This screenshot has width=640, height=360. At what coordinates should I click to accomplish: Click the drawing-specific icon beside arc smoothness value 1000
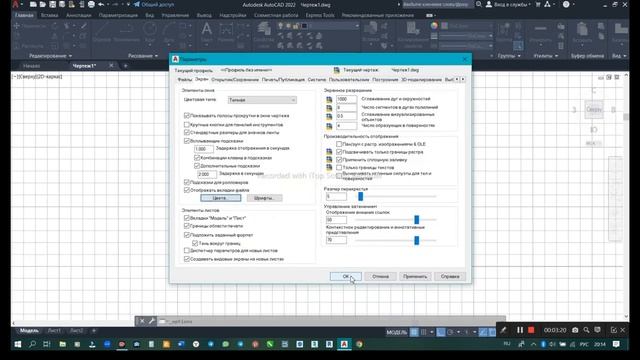tap(329, 99)
